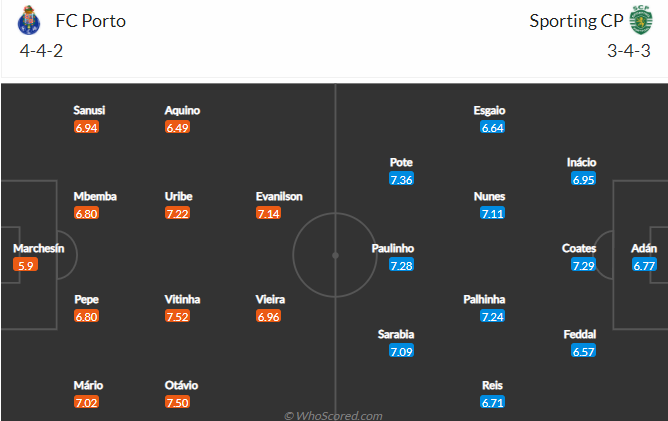This screenshot has width=668, height=421.
Task: Select player Sanusi on the pitch
Action: point(89,110)
